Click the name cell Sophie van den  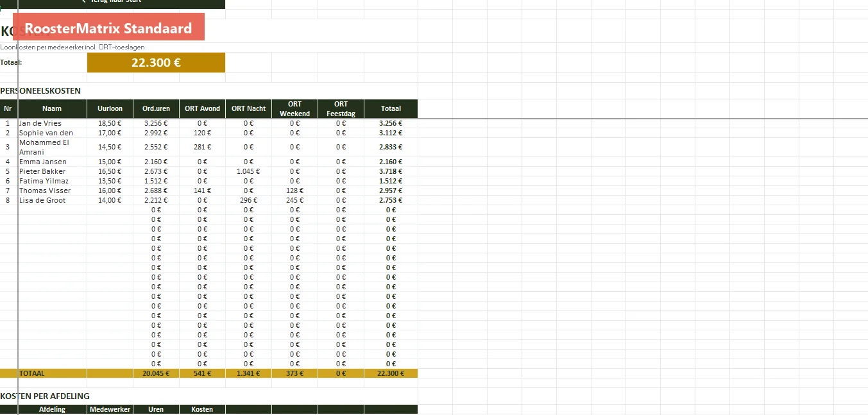[52, 133]
